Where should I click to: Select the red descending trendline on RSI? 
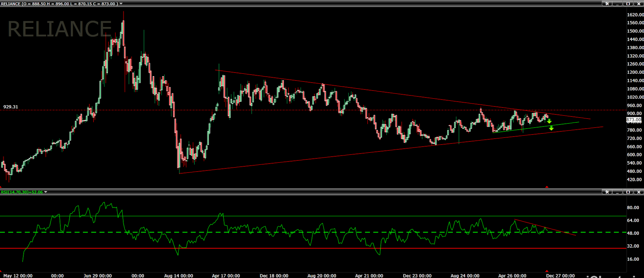(545, 227)
